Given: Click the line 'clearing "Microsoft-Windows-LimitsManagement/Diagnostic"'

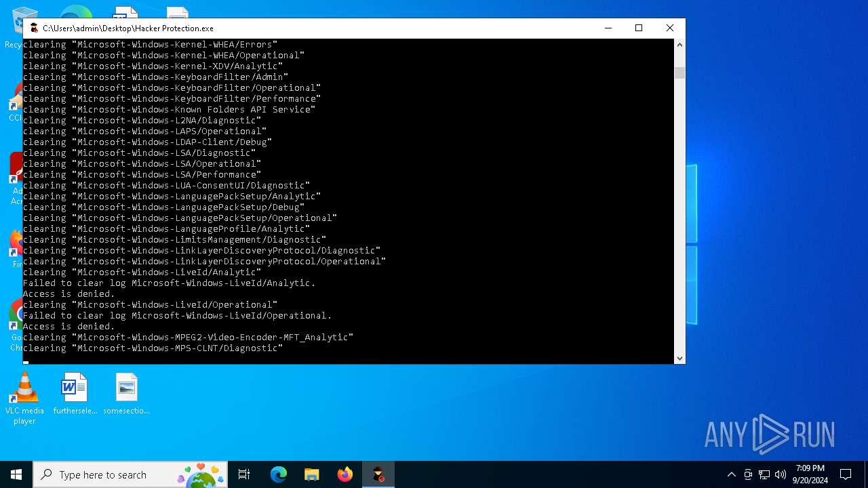Looking at the screenshot, I should [174, 239].
